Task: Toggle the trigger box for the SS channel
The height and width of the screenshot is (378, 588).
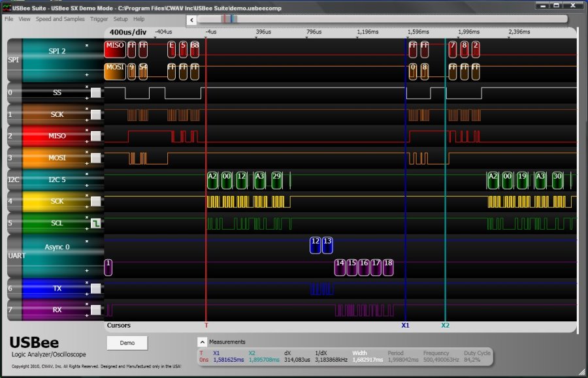Action: 96,93
